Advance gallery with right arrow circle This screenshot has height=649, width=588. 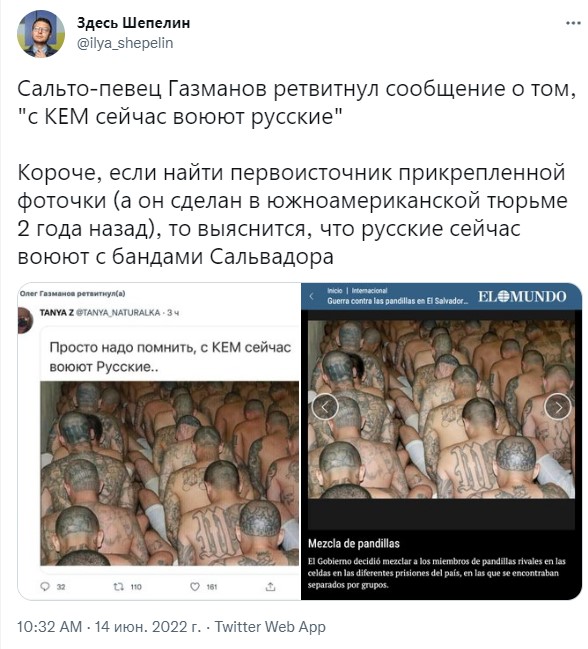tap(557, 407)
